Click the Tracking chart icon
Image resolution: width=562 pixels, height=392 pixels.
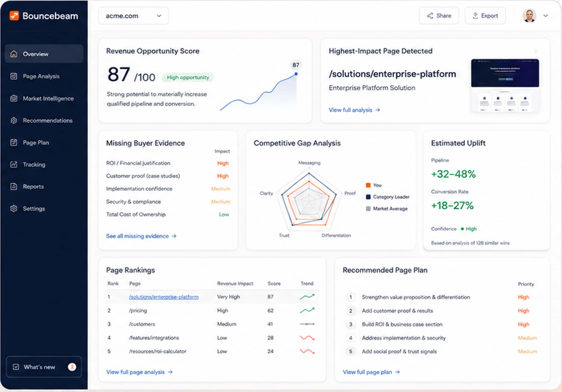click(14, 165)
